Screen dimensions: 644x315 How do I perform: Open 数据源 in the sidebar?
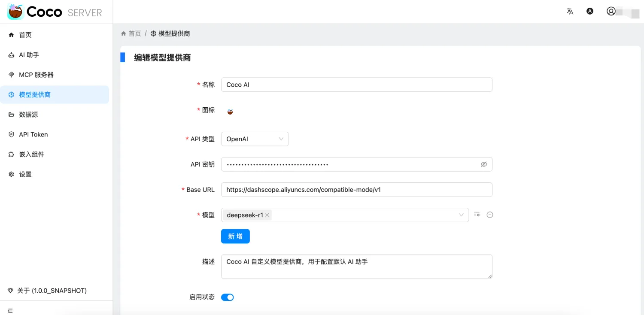pos(55,115)
